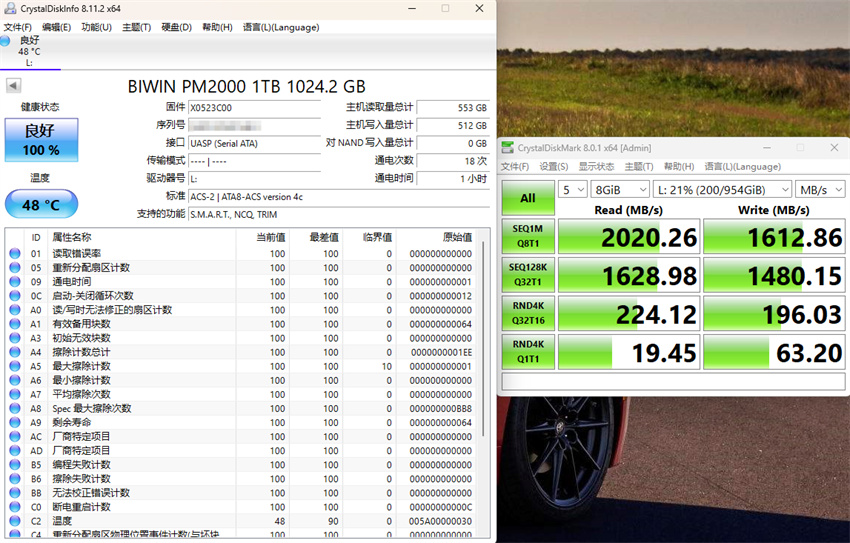
Task: Click the status orb for attribute A4
Action: [15, 352]
